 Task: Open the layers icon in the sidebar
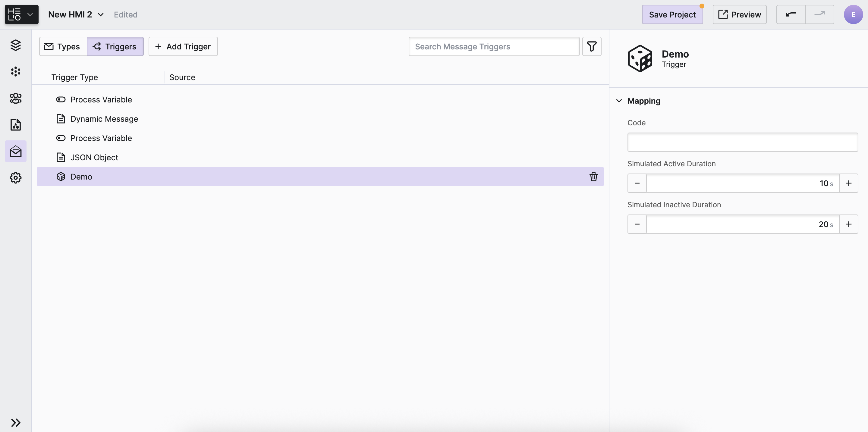click(x=15, y=45)
